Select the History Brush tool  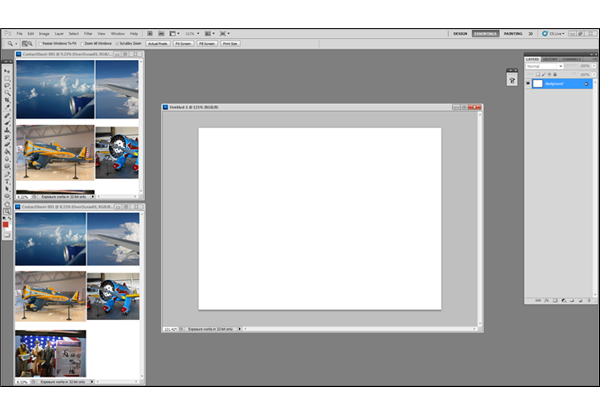point(7,137)
